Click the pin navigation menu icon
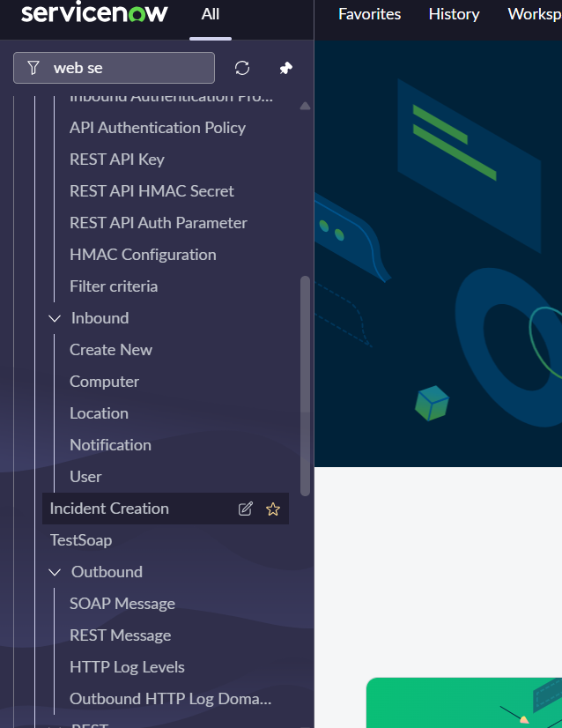This screenshot has height=728, width=562. 285,68
